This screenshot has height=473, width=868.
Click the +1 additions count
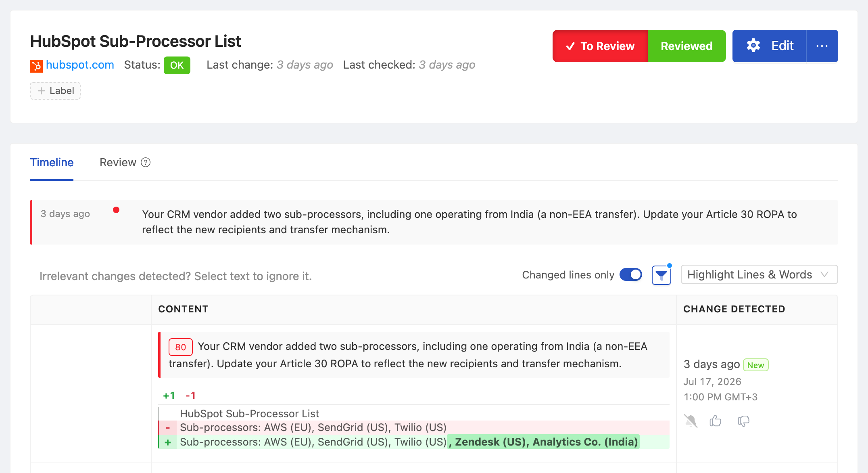click(169, 396)
